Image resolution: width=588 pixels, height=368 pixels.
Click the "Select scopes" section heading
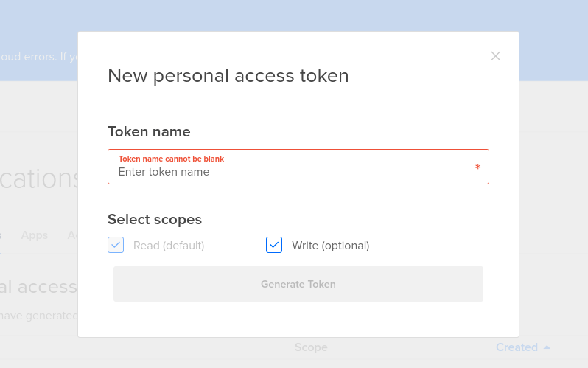click(155, 219)
